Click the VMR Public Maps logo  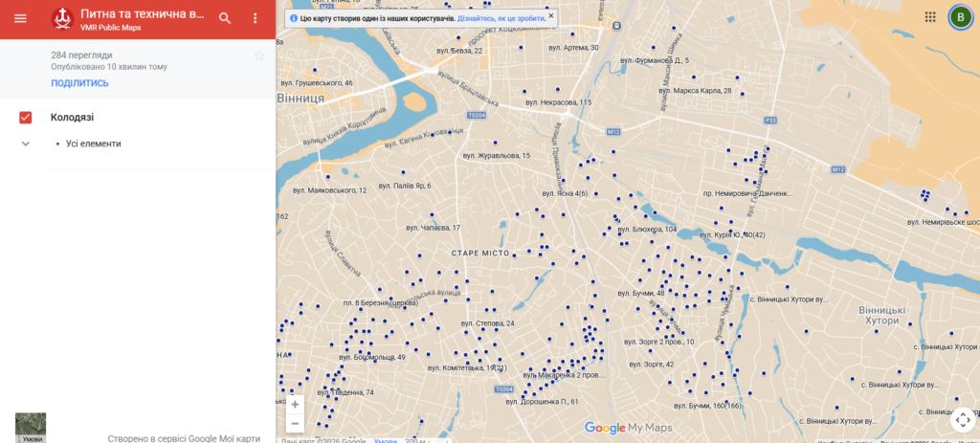tap(62, 19)
